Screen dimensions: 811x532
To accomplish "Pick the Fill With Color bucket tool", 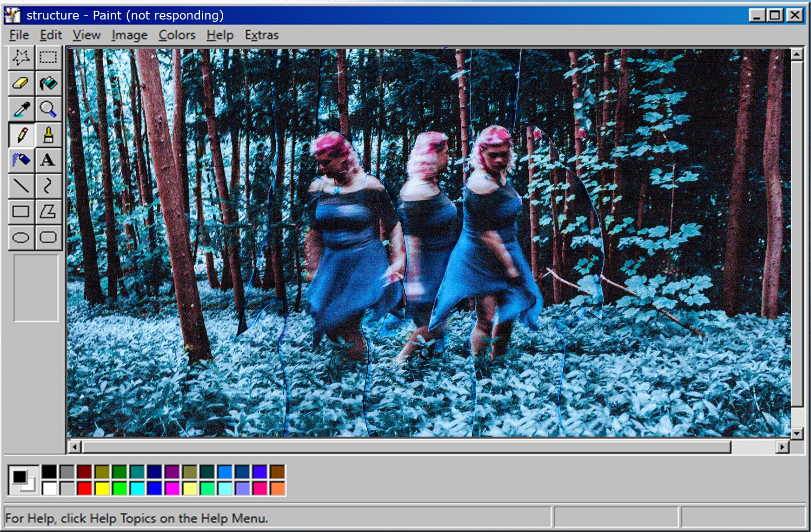I will 48,84.
